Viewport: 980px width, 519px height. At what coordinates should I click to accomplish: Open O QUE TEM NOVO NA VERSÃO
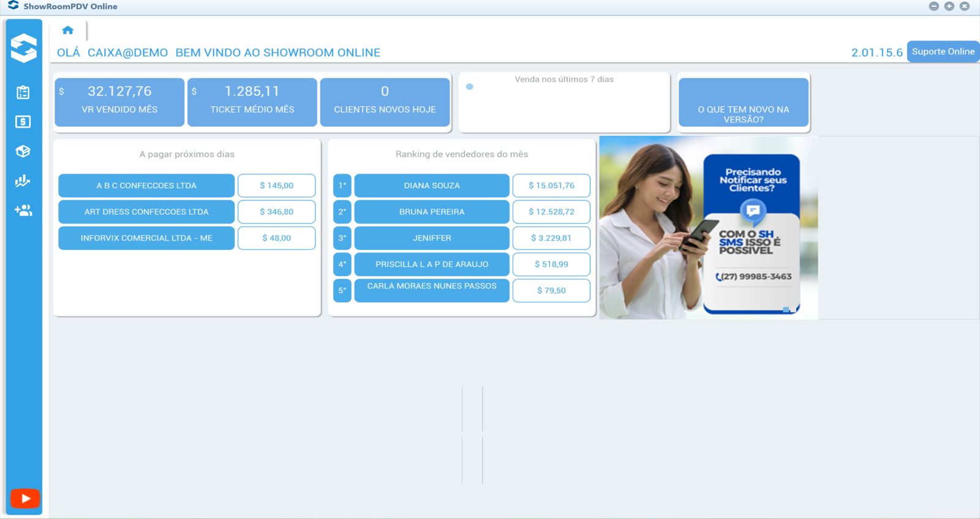[x=744, y=102]
